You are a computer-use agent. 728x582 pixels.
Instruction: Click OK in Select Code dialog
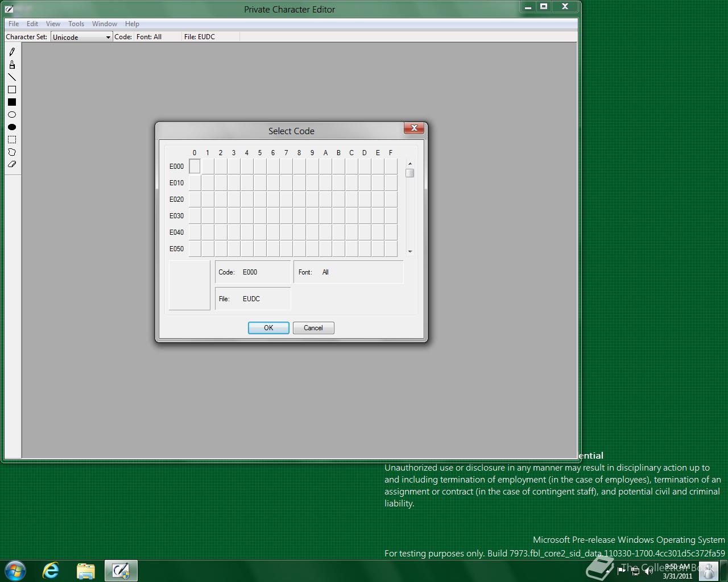(x=268, y=328)
